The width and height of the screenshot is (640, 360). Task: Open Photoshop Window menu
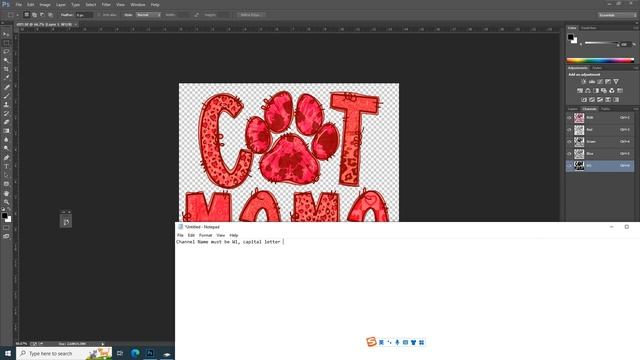pyautogui.click(x=138, y=4)
